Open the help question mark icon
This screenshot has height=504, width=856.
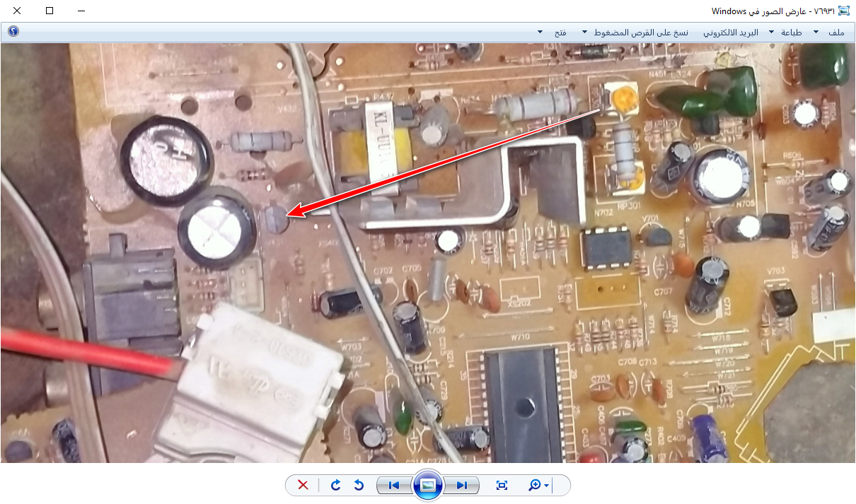(13, 32)
